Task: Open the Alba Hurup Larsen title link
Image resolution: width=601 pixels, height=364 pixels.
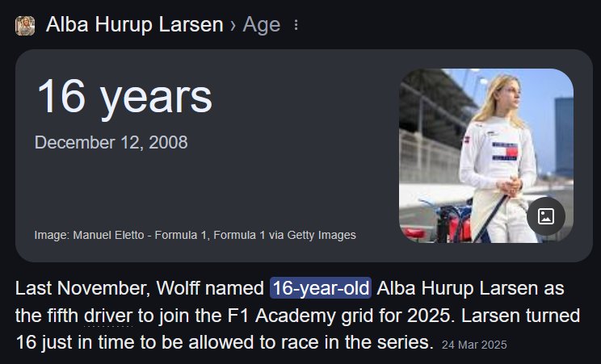Action: (x=134, y=25)
